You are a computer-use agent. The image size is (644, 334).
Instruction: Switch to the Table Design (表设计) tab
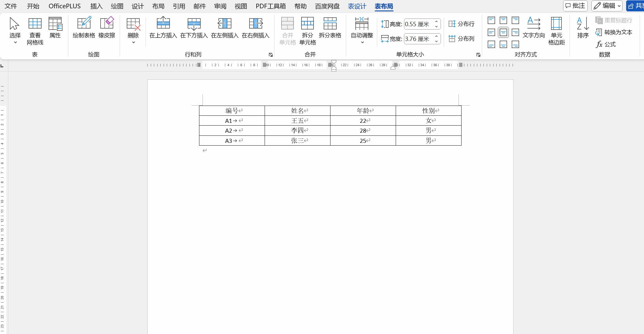(x=357, y=6)
